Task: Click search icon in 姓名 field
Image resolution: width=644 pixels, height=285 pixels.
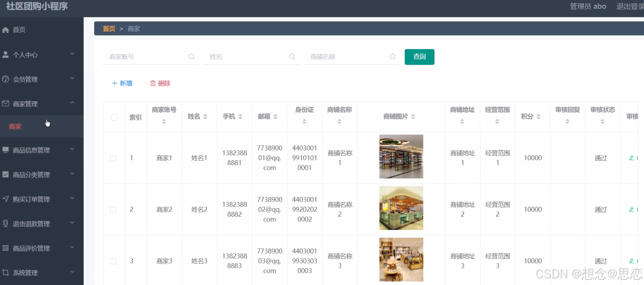Action: (292, 57)
